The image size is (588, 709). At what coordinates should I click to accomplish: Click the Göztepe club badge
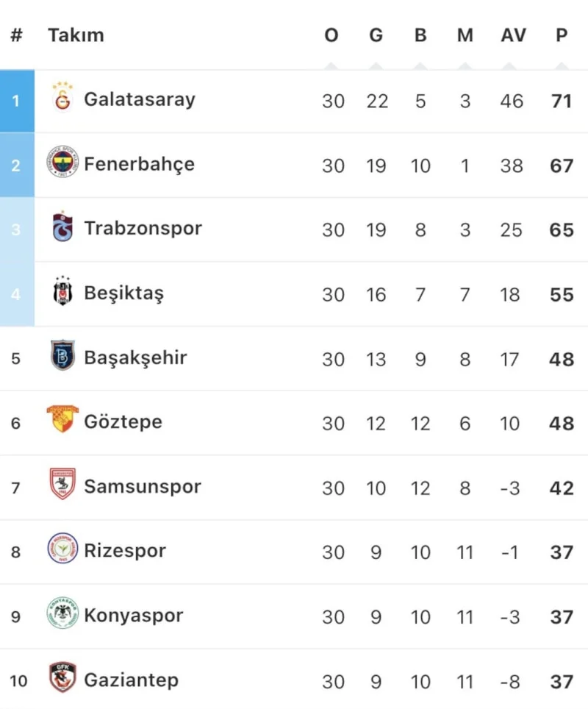click(x=62, y=421)
